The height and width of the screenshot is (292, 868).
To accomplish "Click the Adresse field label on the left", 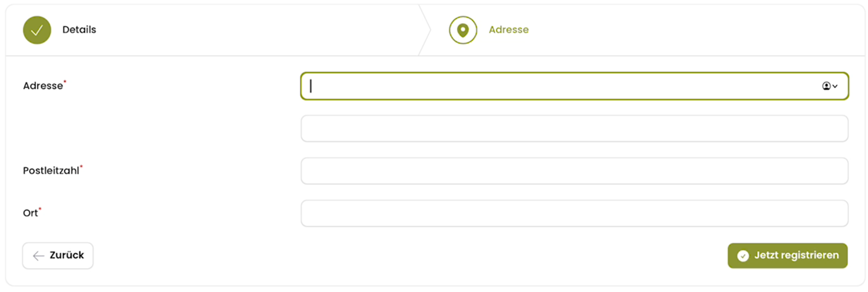I will click(x=43, y=86).
